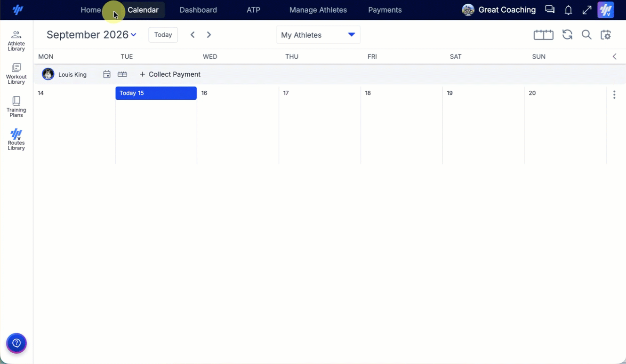Open the Manage Athletes tab

(x=318, y=10)
